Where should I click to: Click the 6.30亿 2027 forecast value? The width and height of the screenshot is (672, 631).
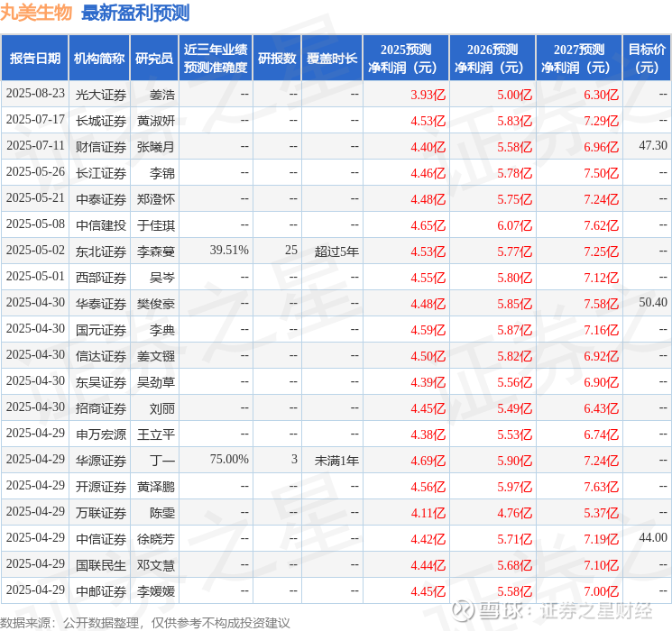coord(601,95)
